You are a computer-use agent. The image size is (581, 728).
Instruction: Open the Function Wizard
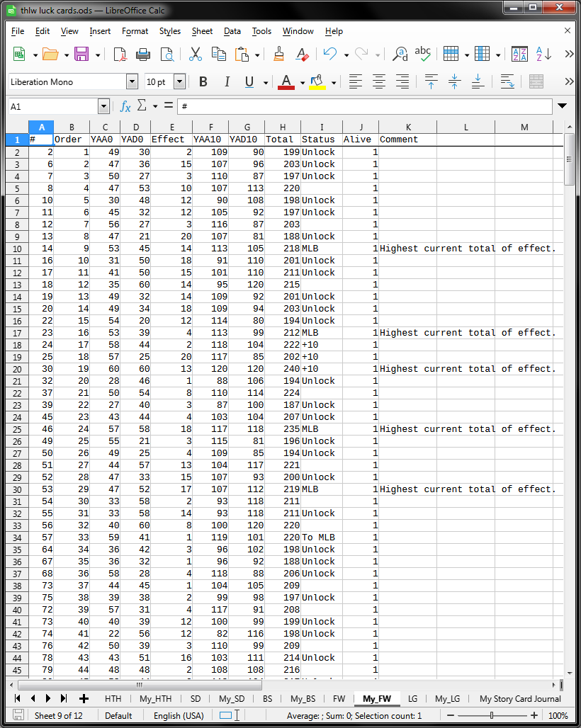click(125, 106)
